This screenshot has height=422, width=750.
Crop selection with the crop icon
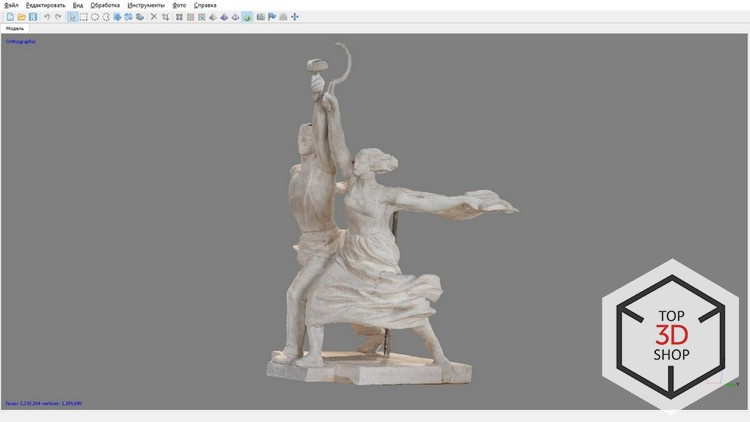click(x=165, y=17)
